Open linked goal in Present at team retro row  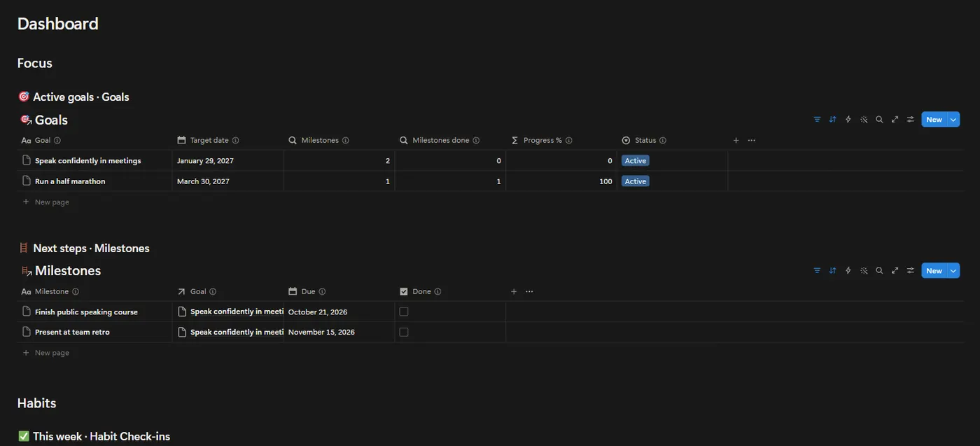(231, 332)
